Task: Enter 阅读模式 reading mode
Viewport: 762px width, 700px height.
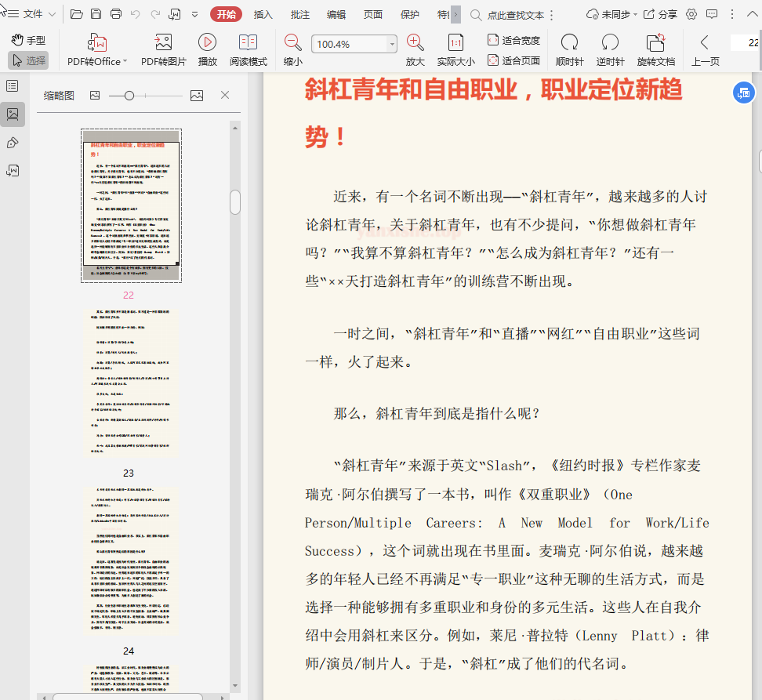Action: tap(248, 44)
